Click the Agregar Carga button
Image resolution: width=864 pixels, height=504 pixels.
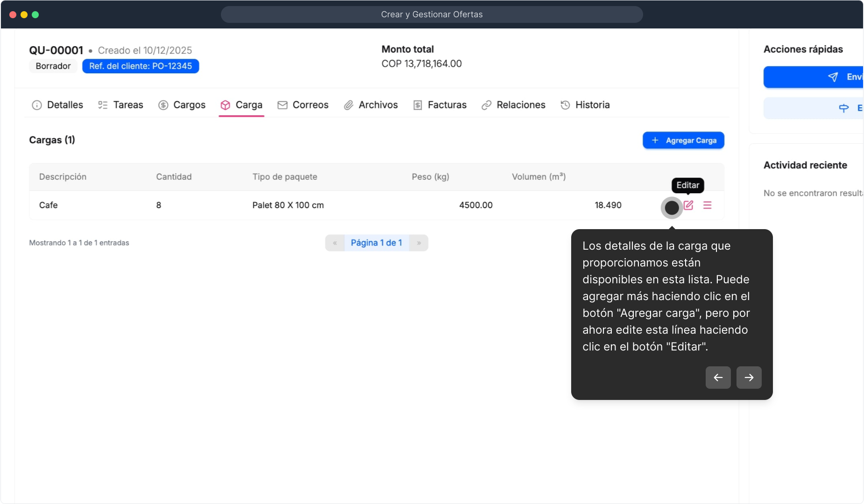(683, 140)
